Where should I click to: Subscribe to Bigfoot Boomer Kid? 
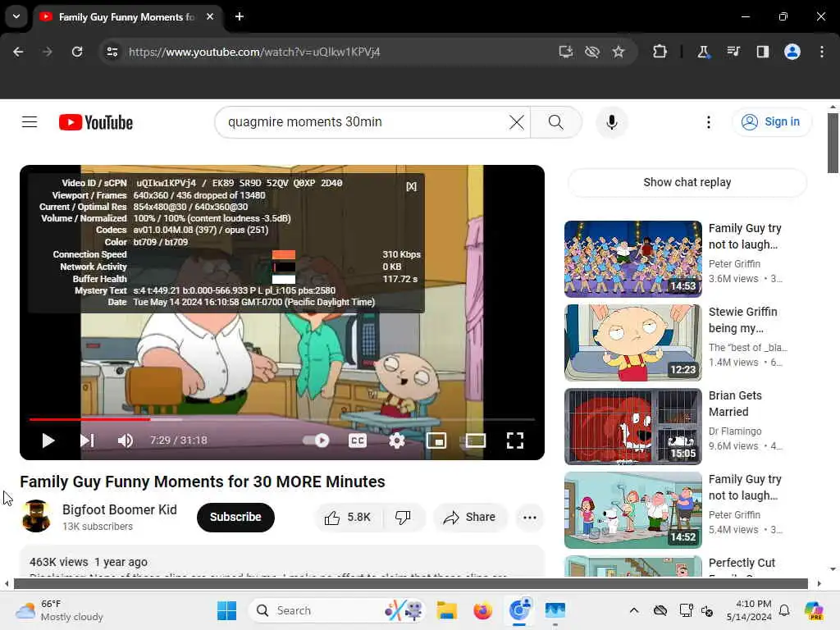point(235,517)
